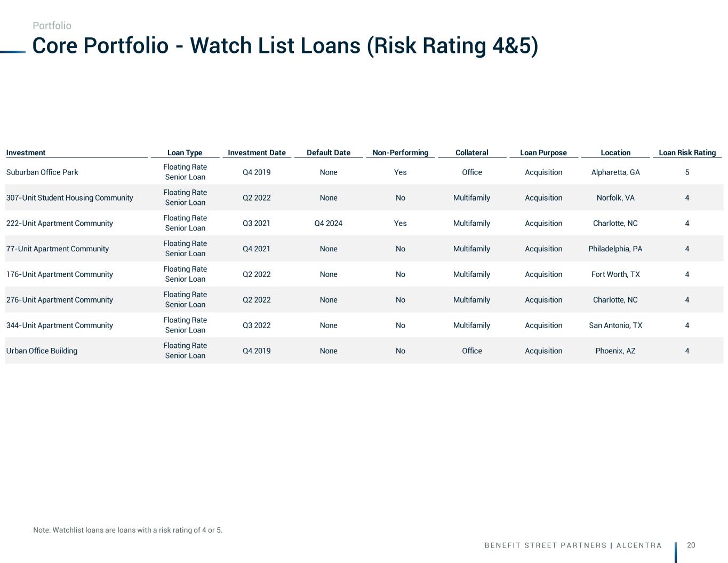Select the Location column header
The height and width of the screenshot is (563, 728).
click(615, 153)
